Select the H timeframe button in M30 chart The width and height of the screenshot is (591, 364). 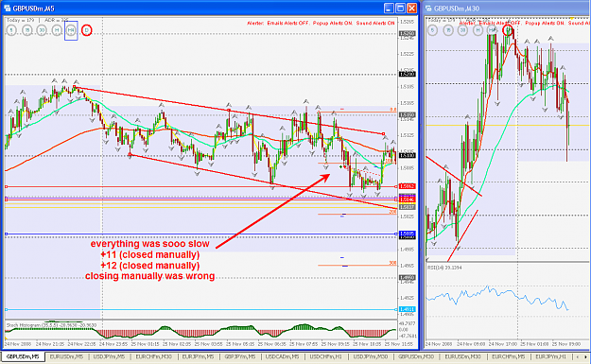(x=478, y=30)
